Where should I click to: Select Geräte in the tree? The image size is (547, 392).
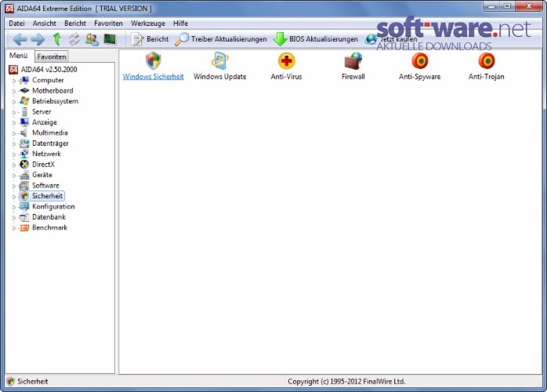coord(42,175)
